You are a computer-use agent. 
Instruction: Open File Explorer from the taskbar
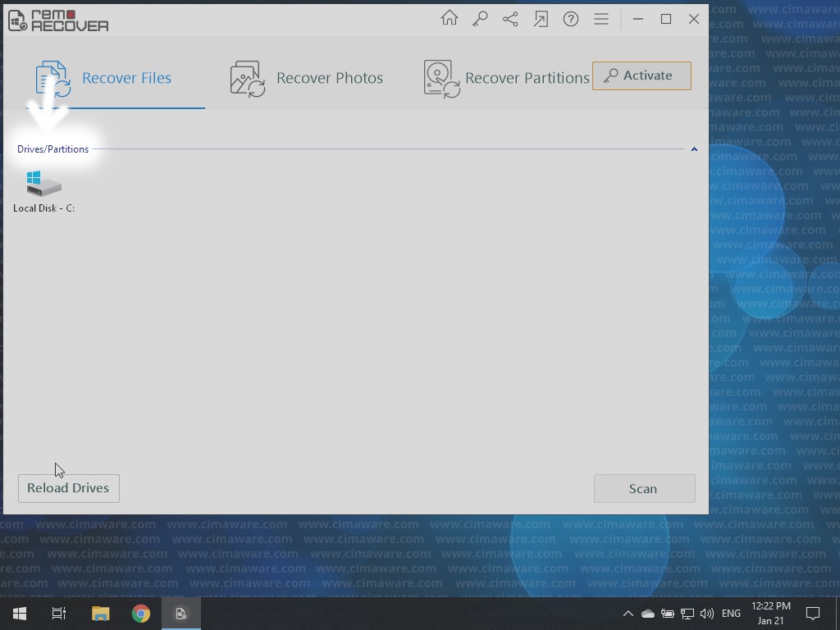(100, 614)
